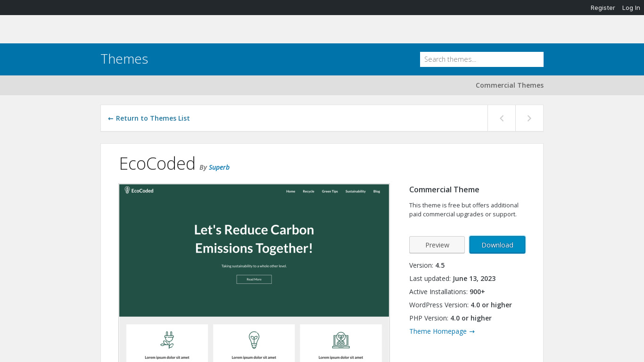Open the Superb author link
644x362 pixels.
point(219,167)
